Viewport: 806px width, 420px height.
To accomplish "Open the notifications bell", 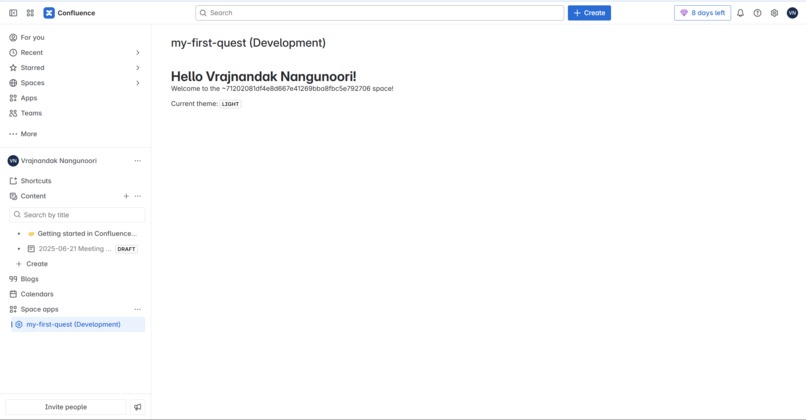I will tap(740, 13).
